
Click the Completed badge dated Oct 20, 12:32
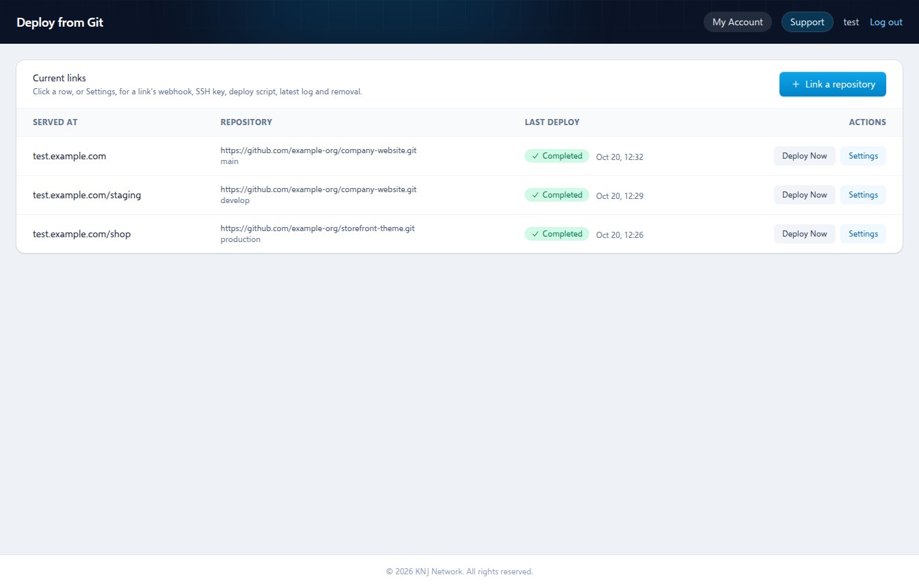(557, 156)
